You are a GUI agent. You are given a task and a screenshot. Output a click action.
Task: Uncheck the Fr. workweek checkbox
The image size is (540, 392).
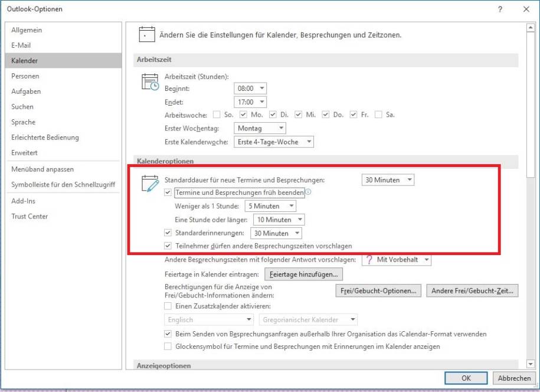coord(354,115)
